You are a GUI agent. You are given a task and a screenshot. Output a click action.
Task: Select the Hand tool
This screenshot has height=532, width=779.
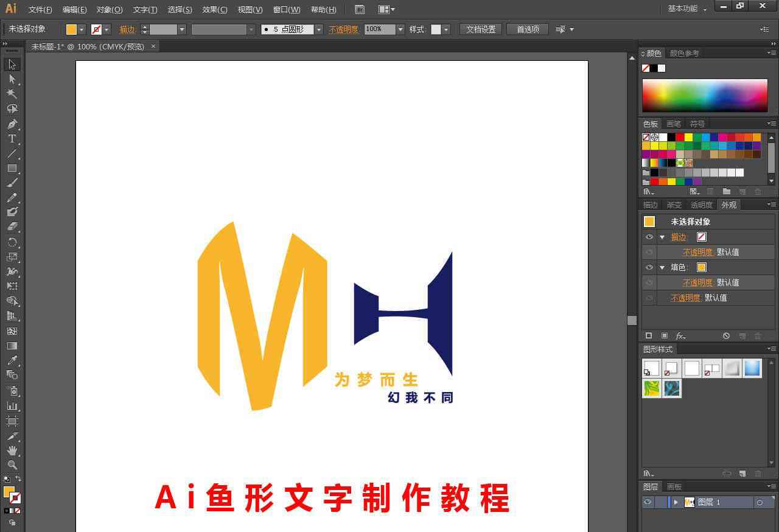12,450
